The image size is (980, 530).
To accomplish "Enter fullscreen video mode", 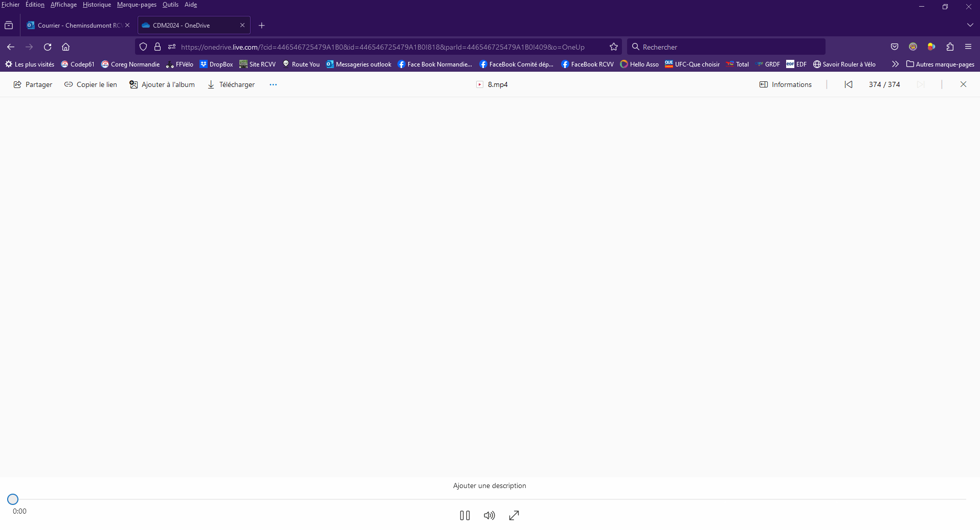I will tap(514, 515).
